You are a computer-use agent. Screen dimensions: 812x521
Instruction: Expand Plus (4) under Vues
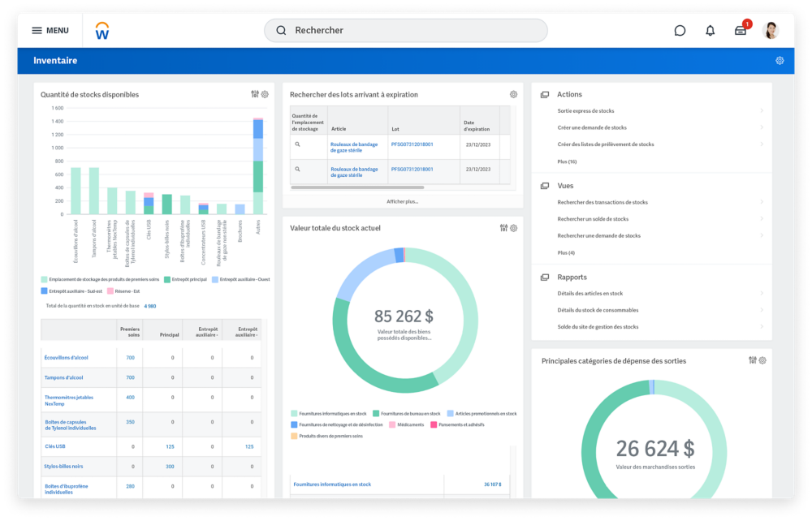(x=566, y=252)
